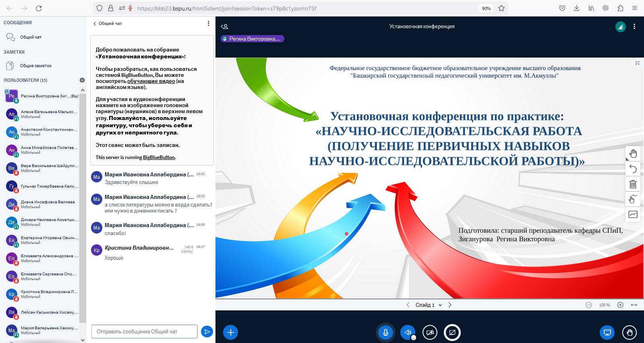644x343 pixels.
Task: Raise hand using the bottom-right hand icon
Action: click(630, 332)
